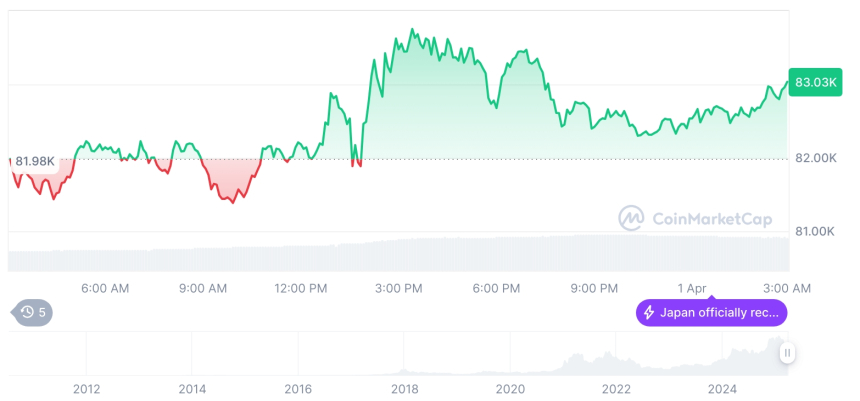
Task: Click the 2016 year on the mini timeline
Action: [x=298, y=389]
